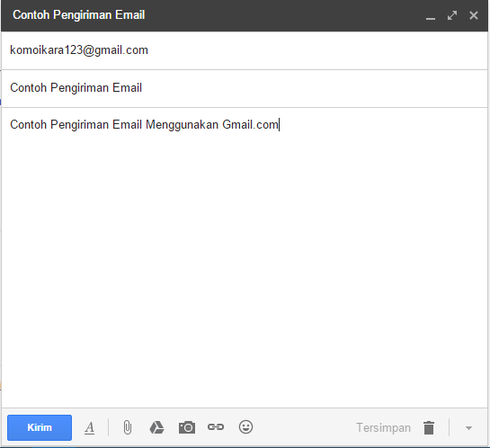Click the subject field Contoh Pengiriman Email

[245, 88]
